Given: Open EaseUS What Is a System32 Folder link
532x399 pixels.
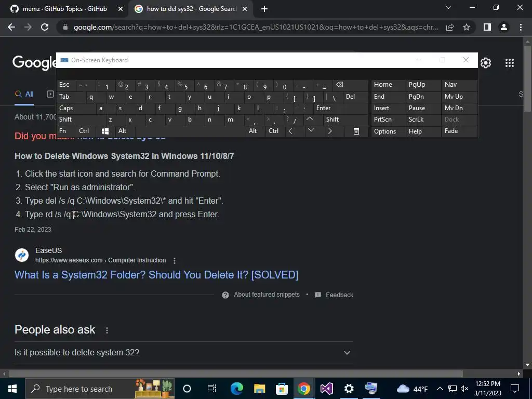Looking at the screenshot, I should (156, 275).
